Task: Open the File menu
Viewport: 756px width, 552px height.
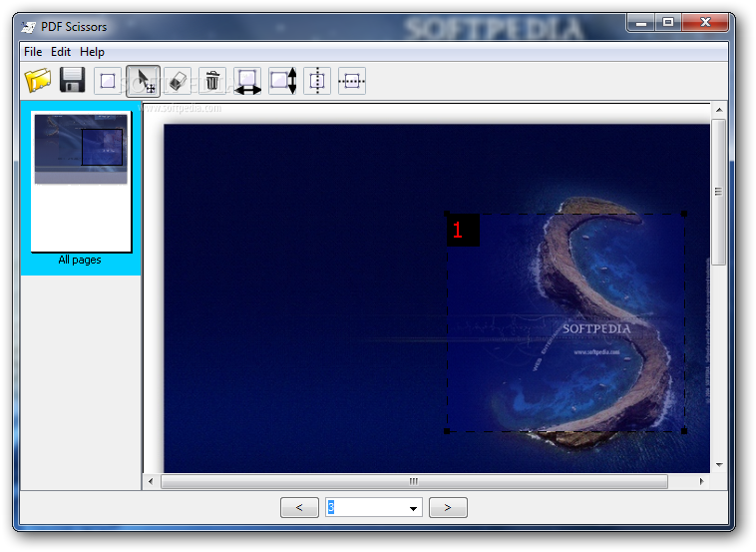Action: coord(33,52)
